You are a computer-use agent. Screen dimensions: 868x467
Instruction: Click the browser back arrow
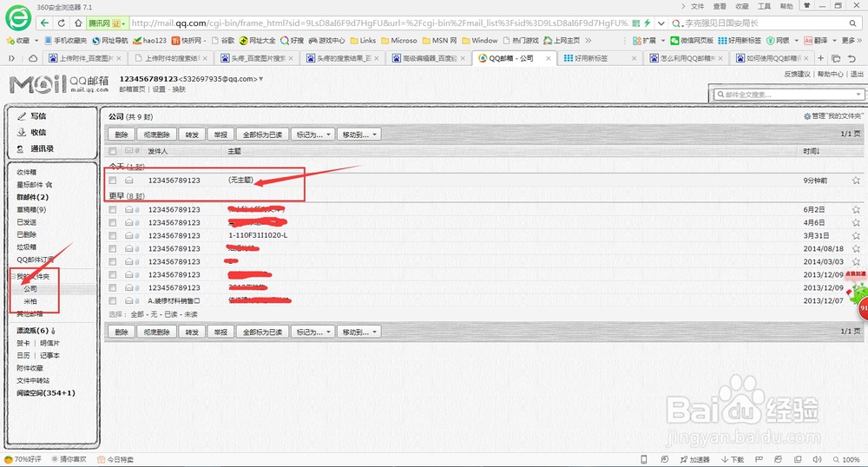pos(45,23)
